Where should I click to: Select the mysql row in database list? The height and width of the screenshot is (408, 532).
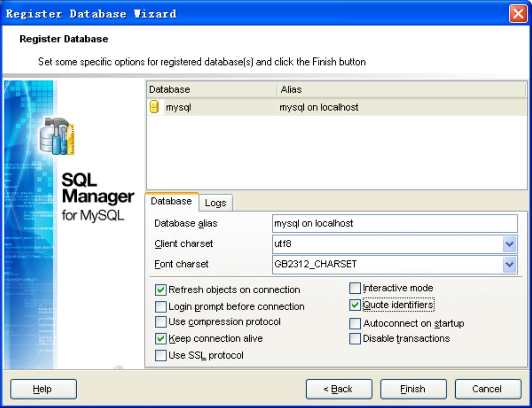pyautogui.click(x=337, y=107)
